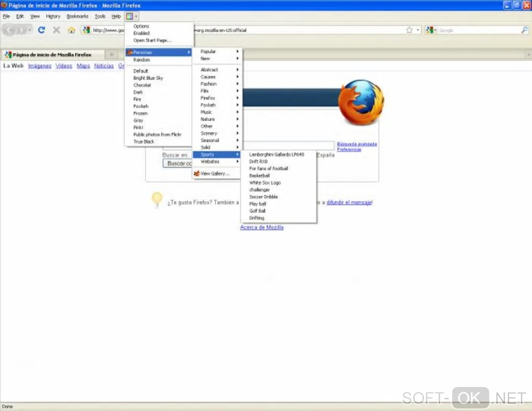
Task: Select the Chocolat persona
Action: tap(159, 85)
